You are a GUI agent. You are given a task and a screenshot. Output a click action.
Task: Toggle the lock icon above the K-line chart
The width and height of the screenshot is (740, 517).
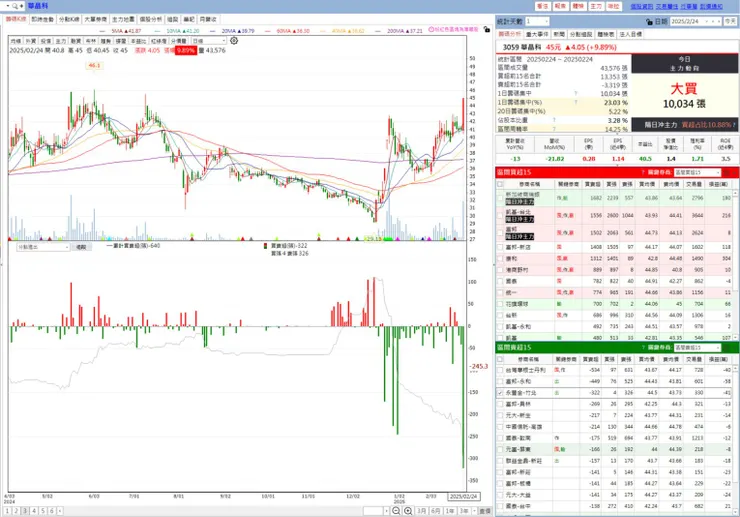487,29
